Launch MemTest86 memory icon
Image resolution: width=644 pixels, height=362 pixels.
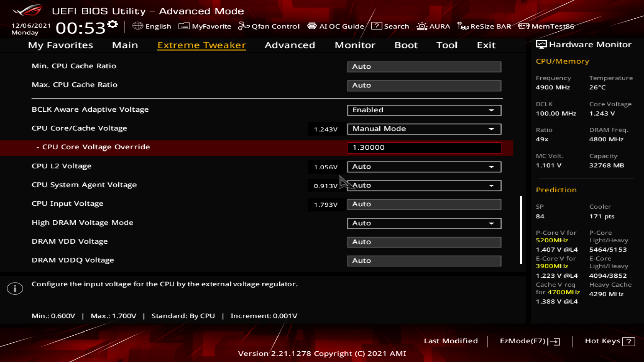coord(524,26)
